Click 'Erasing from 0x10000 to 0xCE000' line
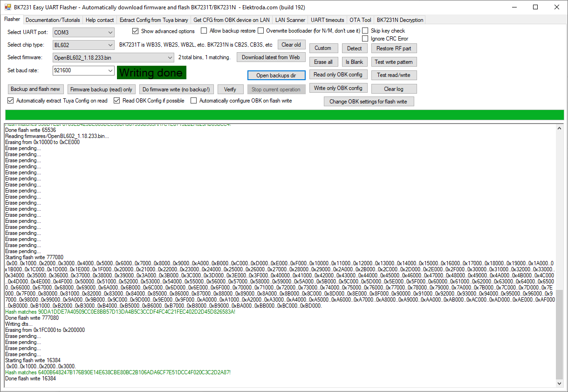This screenshot has height=392, width=568. click(x=42, y=142)
